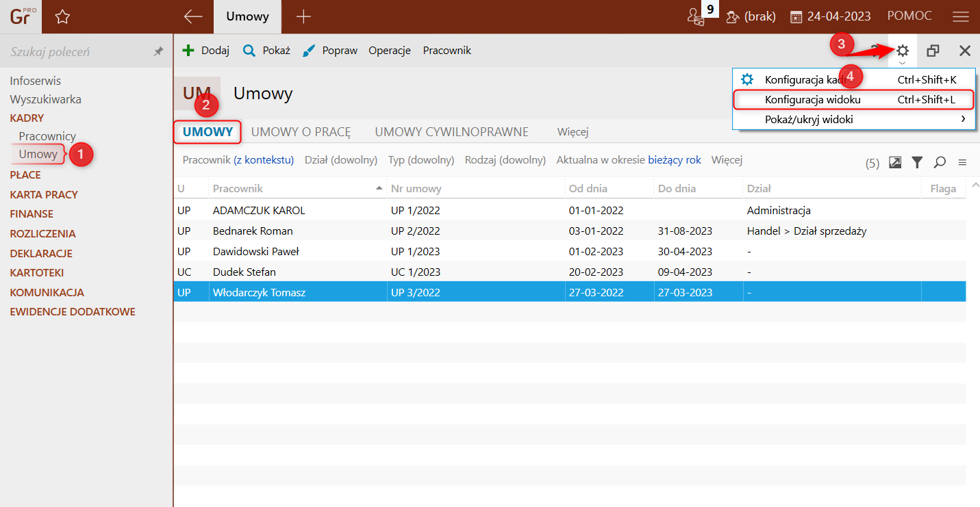Screen dimensions: 980x507
Task: Click the bieżący rok period filter link
Action: pos(674,160)
